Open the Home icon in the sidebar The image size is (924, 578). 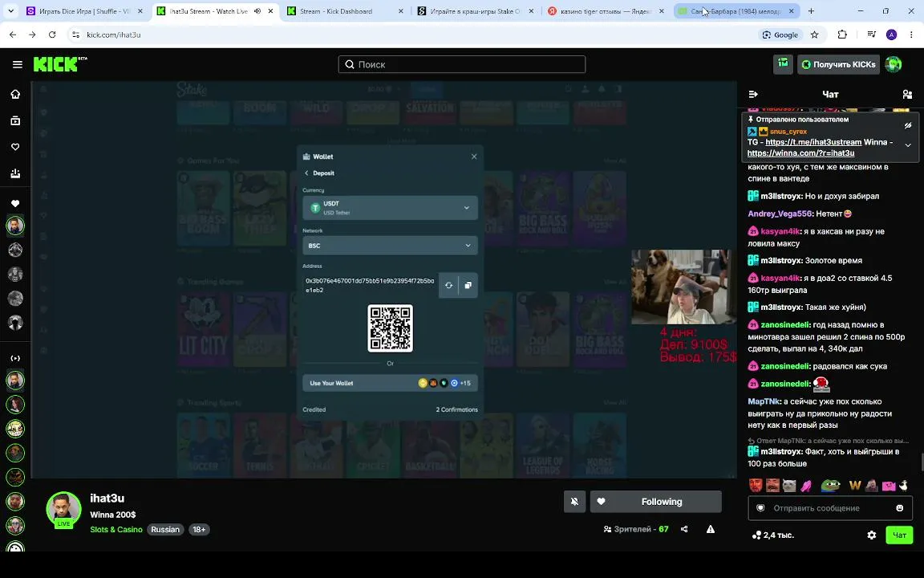(x=15, y=95)
